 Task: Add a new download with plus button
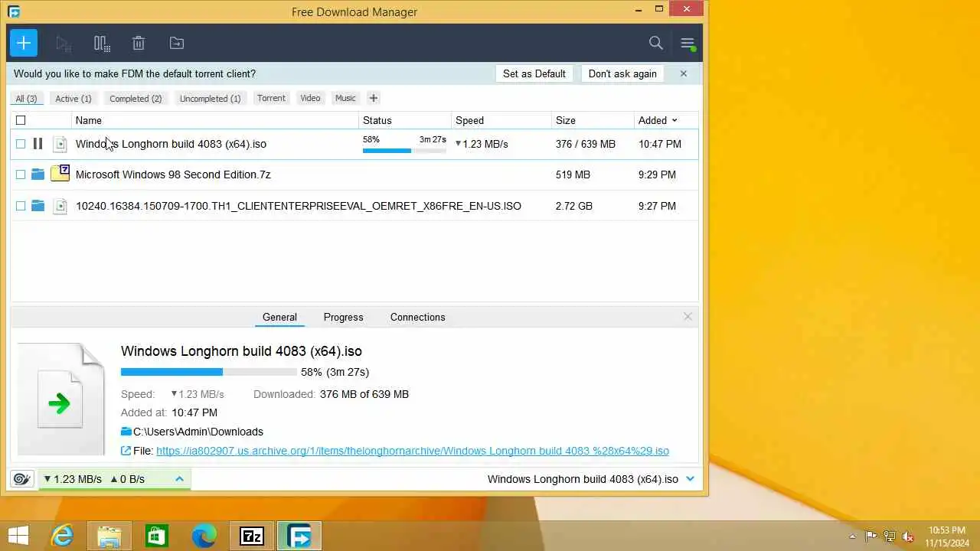[24, 43]
